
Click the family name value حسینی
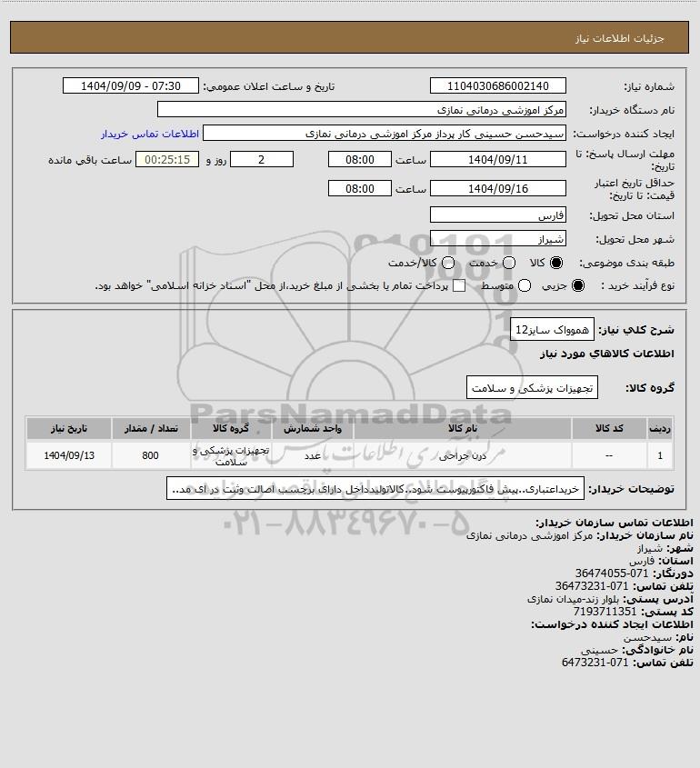pos(600,650)
